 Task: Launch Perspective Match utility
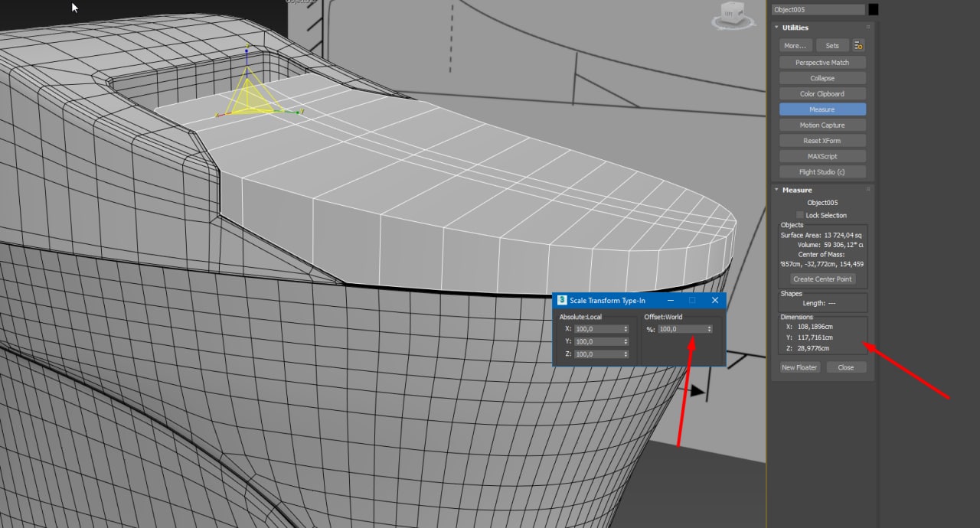point(822,63)
